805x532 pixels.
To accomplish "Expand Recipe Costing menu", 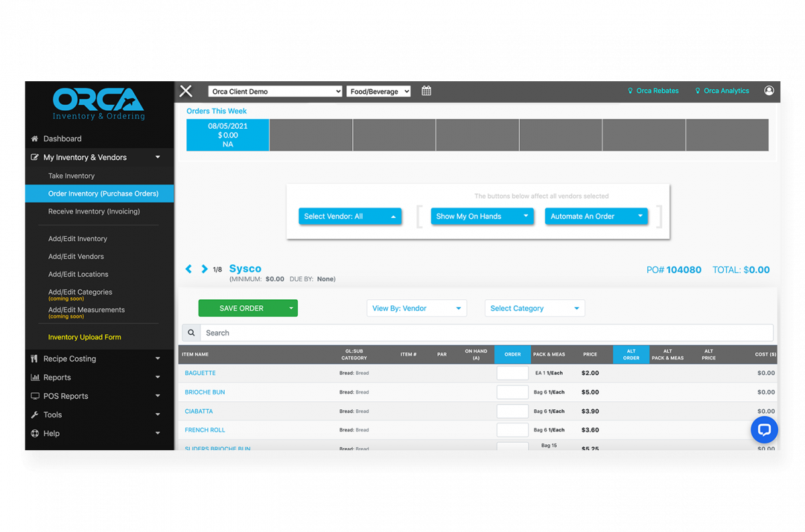I will pyautogui.click(x=99, y=359).
